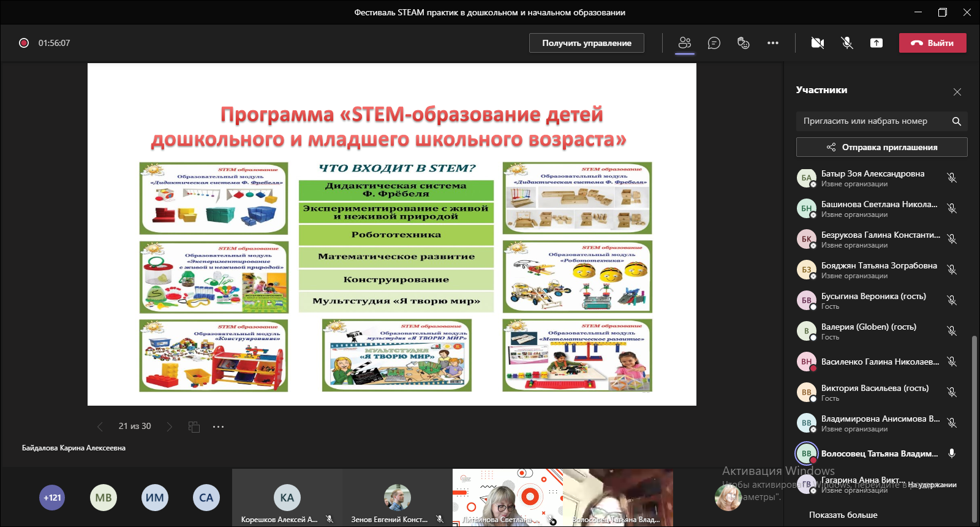Image resolution: width=980 pixels, height=527 pixels.
Task: Open the more actions ellipsis menu
Action: 773,43
